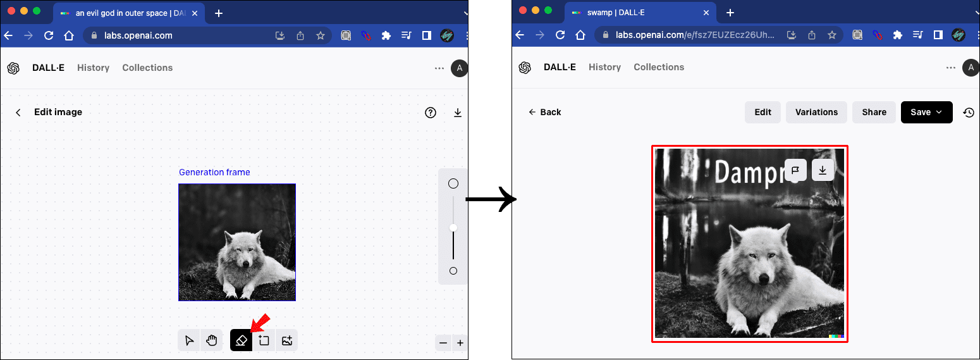Click the Upload image tool in edit toolbar
Image resolution: width=980 pixels, height=360 pixels.
(287, 340)
